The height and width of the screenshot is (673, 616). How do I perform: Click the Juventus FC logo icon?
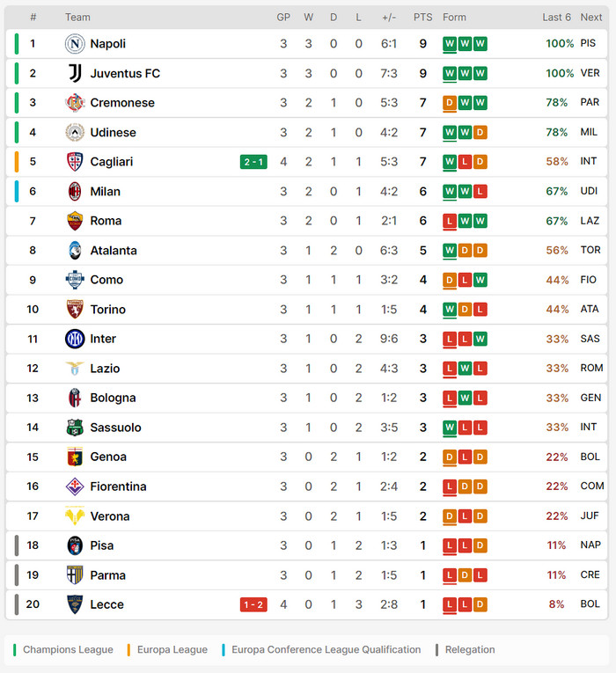75,73
